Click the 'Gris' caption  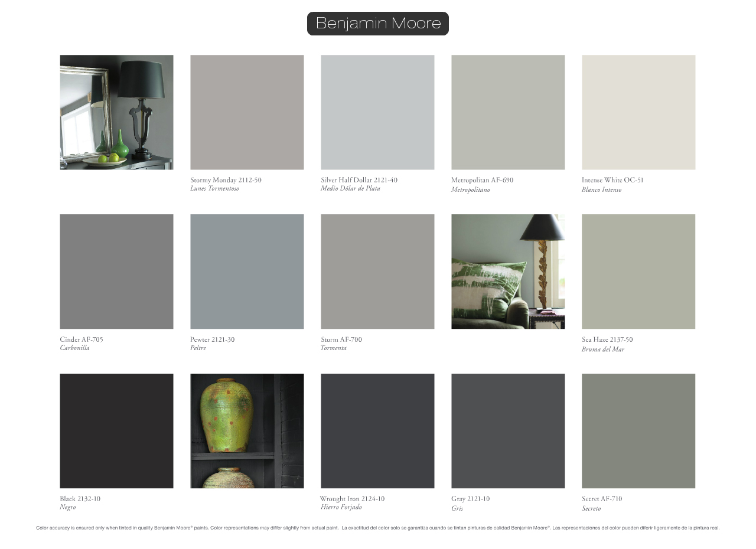[457, 508]
